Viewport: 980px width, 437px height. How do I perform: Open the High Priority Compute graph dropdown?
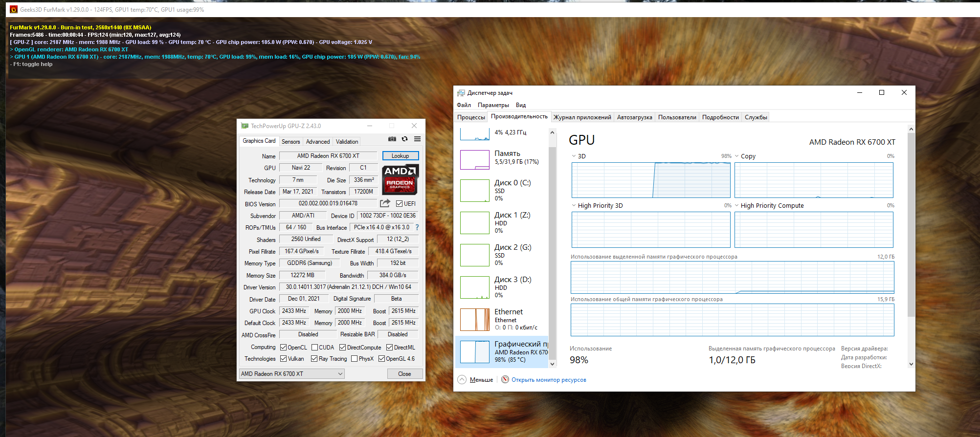tap(736, 206)
